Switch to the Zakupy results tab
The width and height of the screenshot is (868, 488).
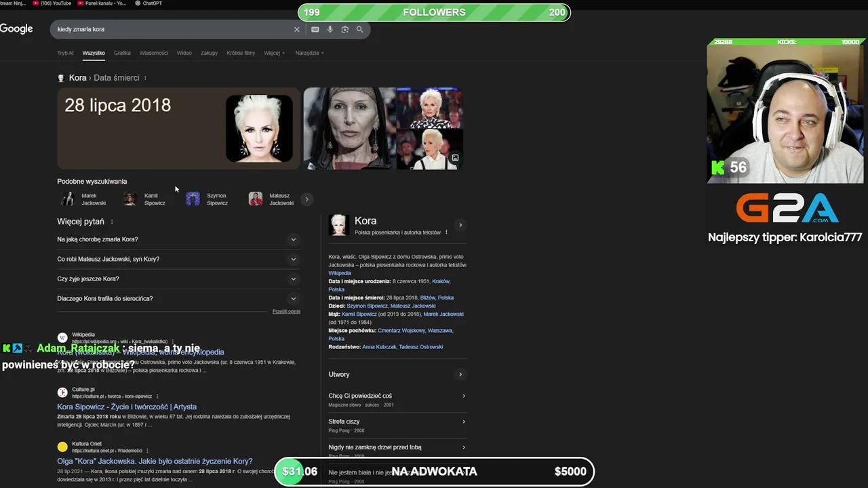pos(209,53)
